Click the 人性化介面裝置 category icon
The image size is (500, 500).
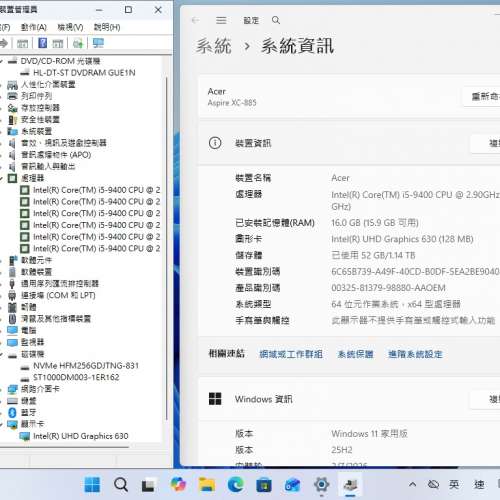(12, 85)
